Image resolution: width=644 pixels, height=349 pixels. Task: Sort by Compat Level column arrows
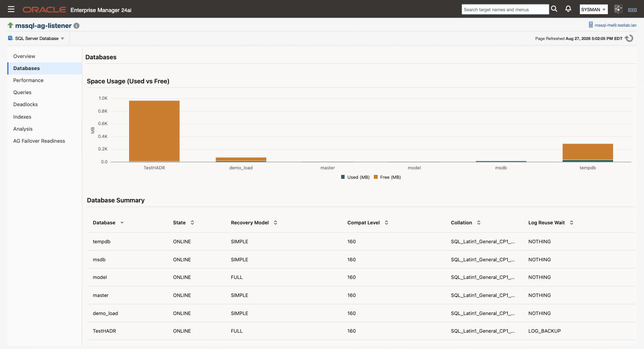[386, 223]
